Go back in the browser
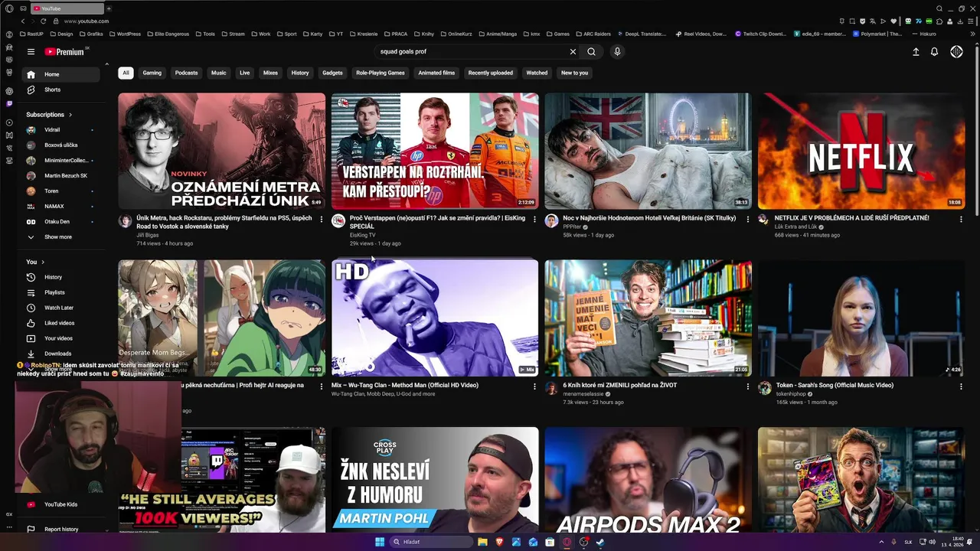980x551 pixels. (22, 21)
